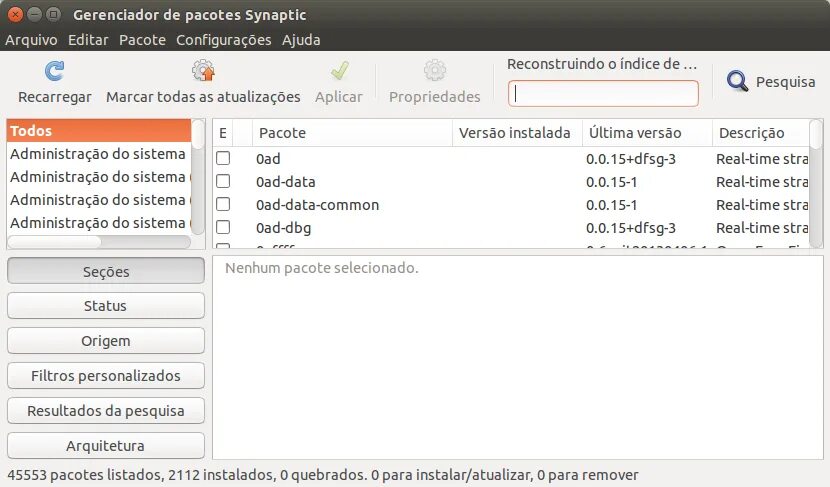The height and width of the screenshot is (487, 830).
Task: Sort by the Descrição column header
Action: (761, 132)
